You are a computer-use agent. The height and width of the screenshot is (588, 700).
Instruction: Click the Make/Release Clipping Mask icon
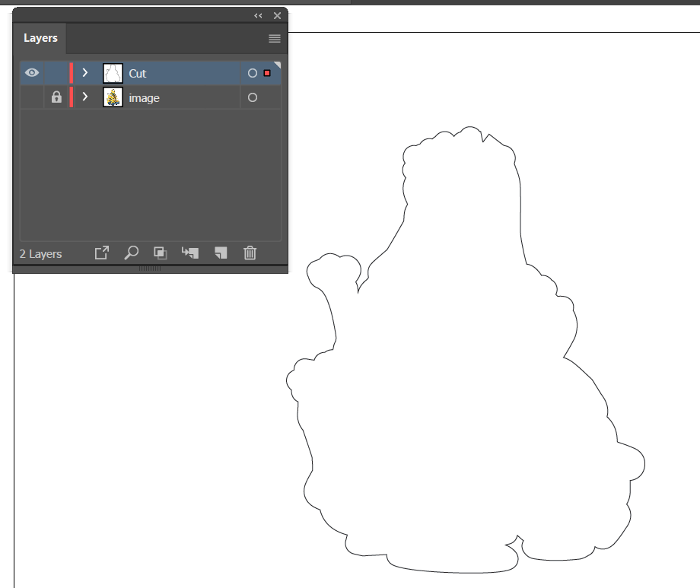160,253
